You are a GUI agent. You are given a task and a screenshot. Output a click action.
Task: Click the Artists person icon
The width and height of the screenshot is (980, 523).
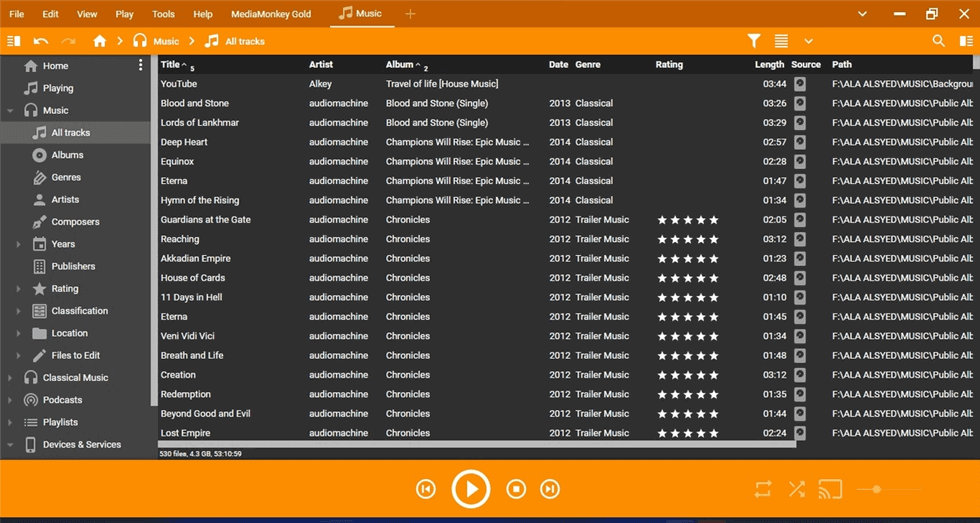point(39,200)
